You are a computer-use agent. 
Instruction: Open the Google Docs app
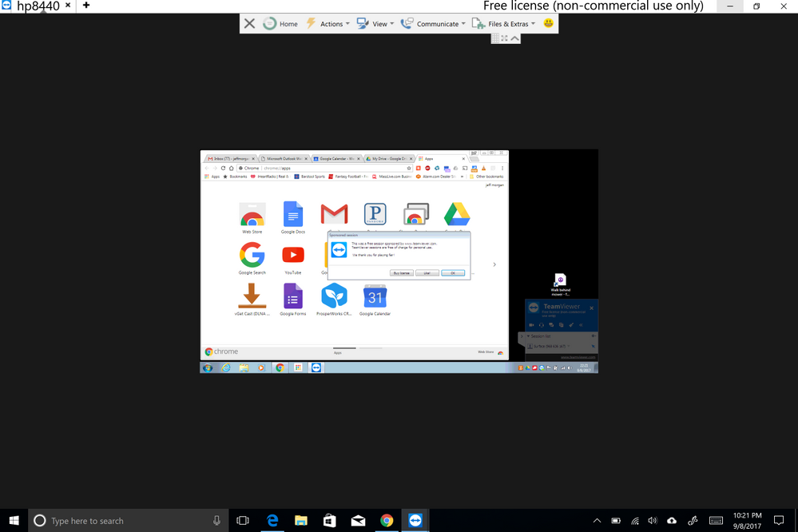pyautogui.click(x=293, y=217)
